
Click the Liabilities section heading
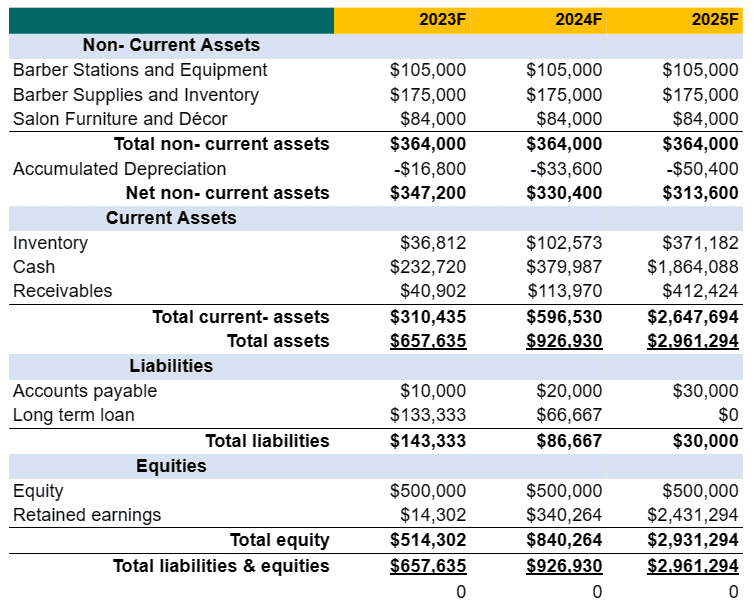coord(171,366)
